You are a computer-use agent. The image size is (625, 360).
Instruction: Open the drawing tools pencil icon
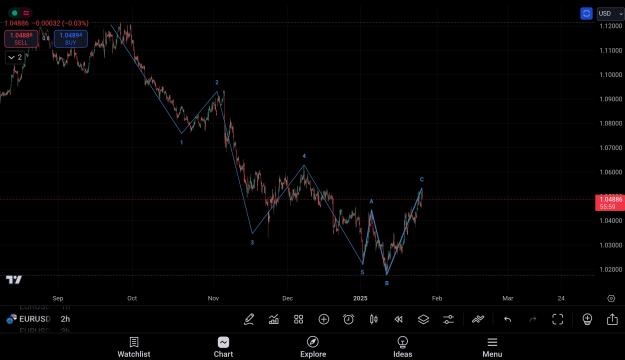(x=249, y=319)
